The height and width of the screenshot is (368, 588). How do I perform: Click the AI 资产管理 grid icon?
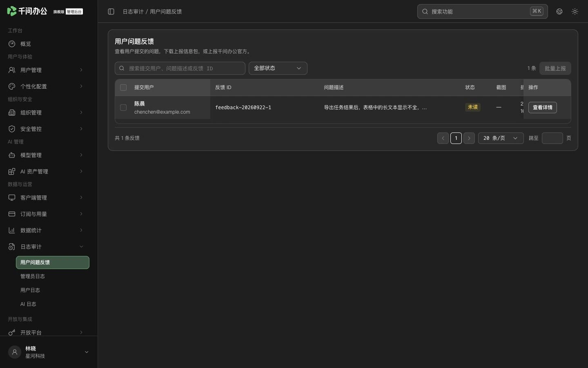(12, 171)
